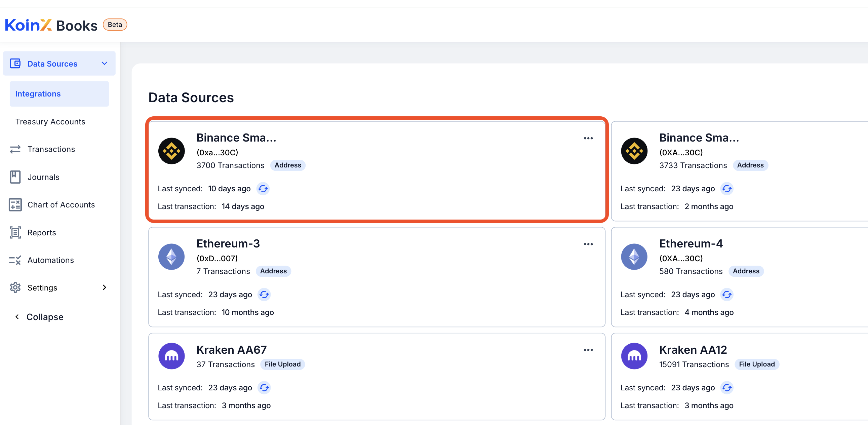Go to Transactions page
Image resolution: width=868 pixels, height=425 pixels.
[51, 149]
